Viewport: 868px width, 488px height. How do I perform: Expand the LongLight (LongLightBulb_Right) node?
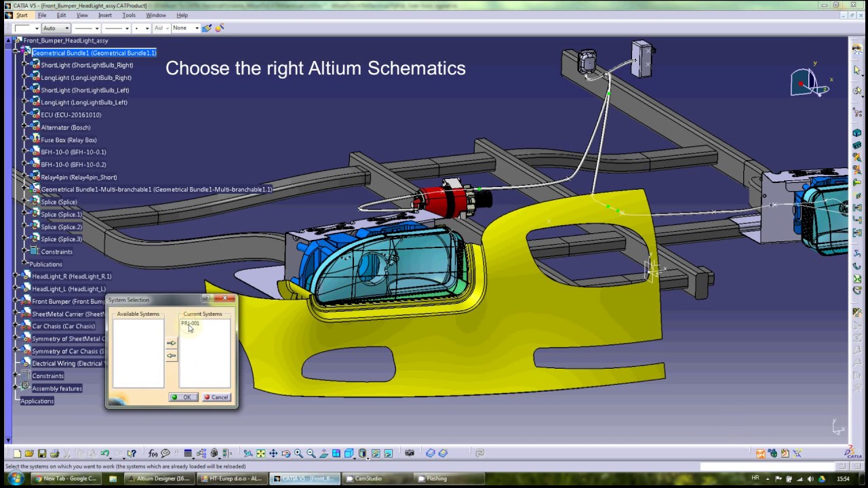click(26, 77)
